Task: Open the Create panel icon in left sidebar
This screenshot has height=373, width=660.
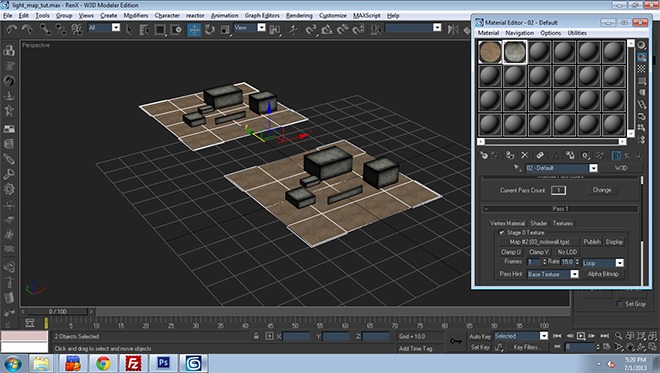Action: [x=9, y=51]
